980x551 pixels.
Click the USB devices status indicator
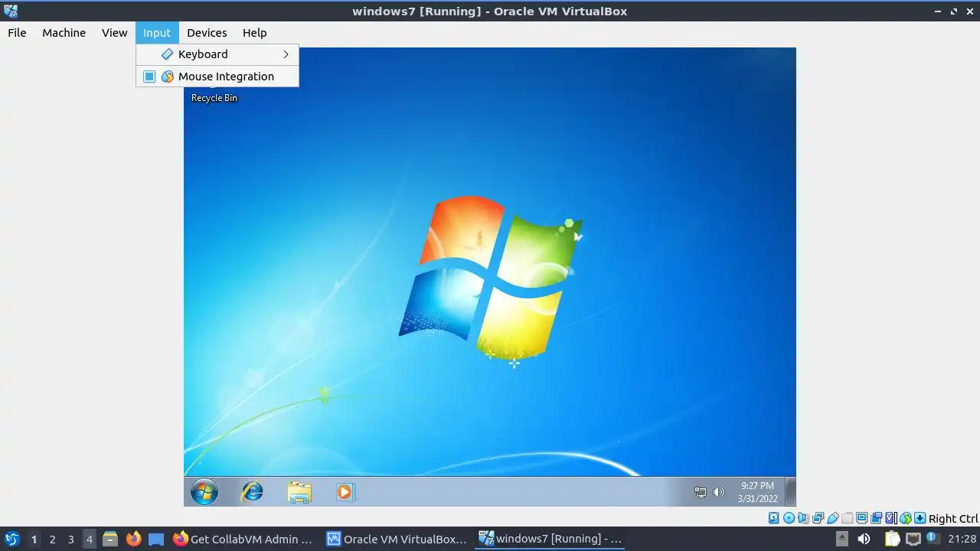click(832, 518)
